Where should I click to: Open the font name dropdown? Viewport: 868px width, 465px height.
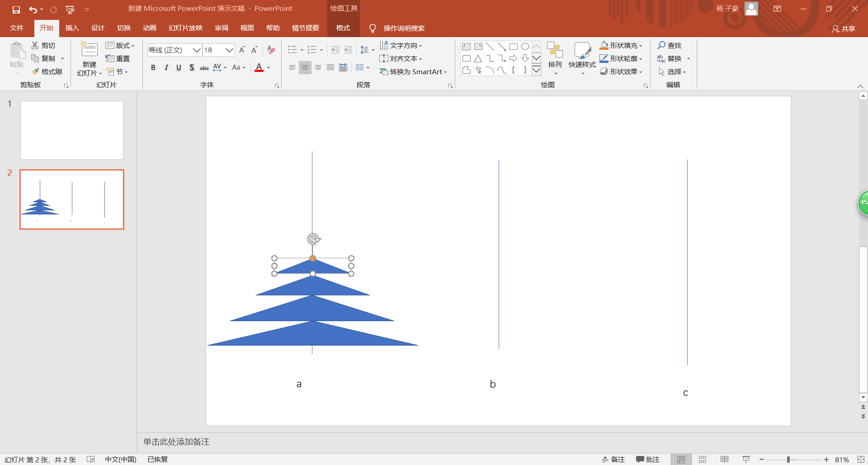coord(197,50)
